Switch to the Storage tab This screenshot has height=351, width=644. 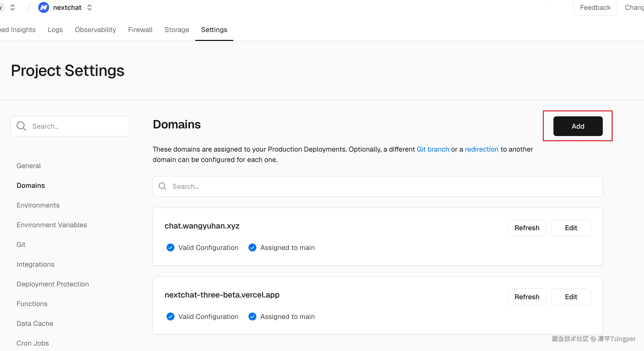[x=177, y=30]
